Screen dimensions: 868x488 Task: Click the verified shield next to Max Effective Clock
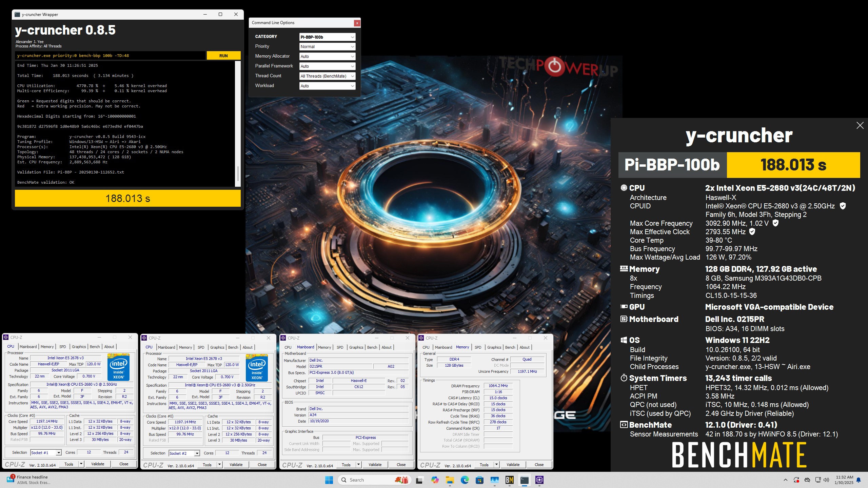click(752, 231)
